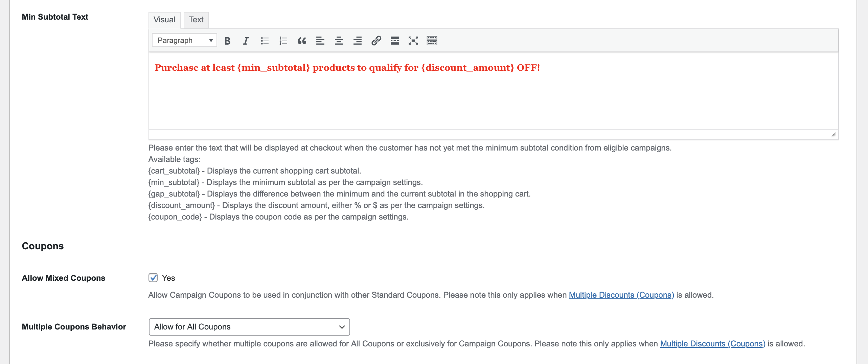This screenshot has height=364, width=868.
Task: Align text right
Action: tap(358, 41)
